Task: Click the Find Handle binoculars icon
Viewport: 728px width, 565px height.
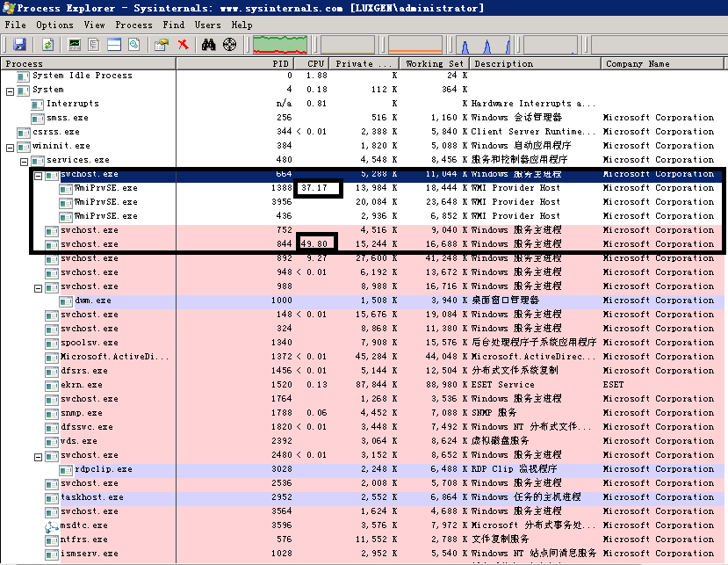Action: [207, 44]
